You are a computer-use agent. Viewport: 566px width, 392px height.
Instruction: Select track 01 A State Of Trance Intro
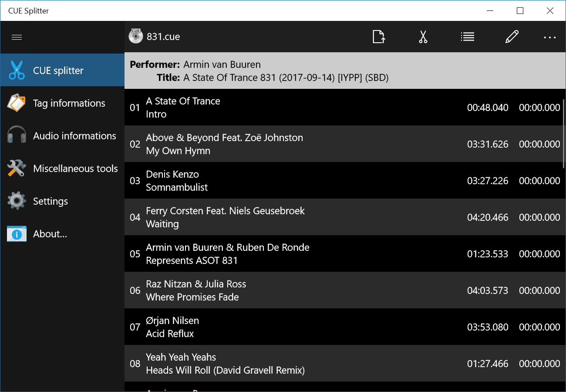click(x=345, y=108)
